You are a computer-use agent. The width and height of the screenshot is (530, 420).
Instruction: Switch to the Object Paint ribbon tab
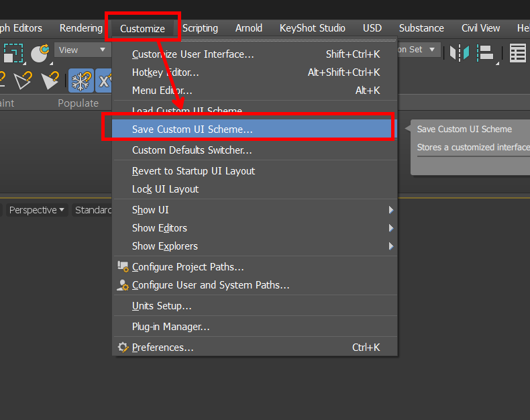[x=7, y=103]
